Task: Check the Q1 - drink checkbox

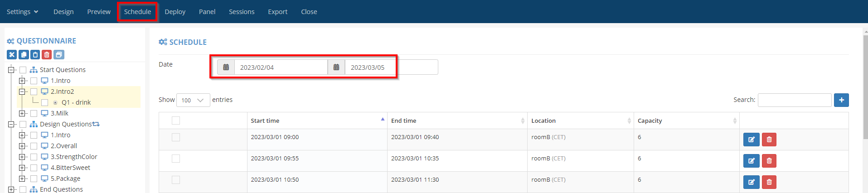Action: pyautogui.click(x=44, y=102)
